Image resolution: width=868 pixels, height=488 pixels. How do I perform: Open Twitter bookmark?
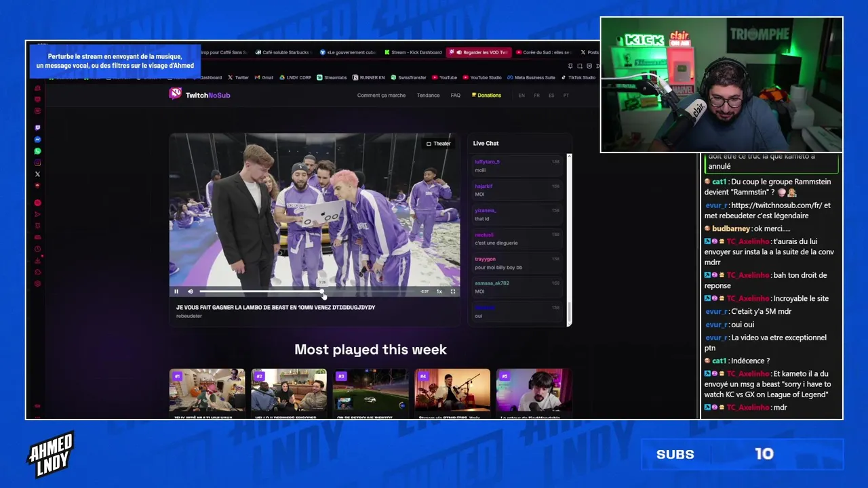238,77
